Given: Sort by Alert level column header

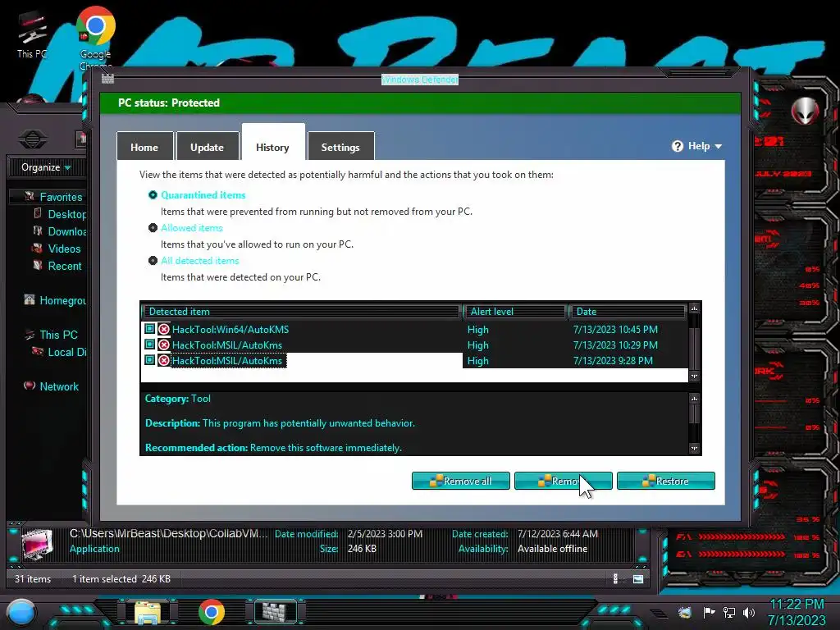Looking at the screenshot, I should [516, 311].
